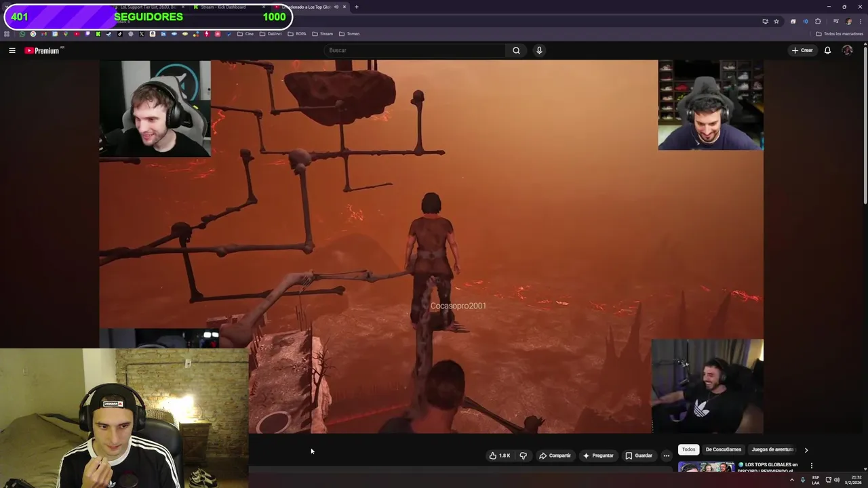Open LOS TOPS GLOBALES video thumbnail
Image resolution: width=868 pixels, height=488 pixels.
pos(706,467)
